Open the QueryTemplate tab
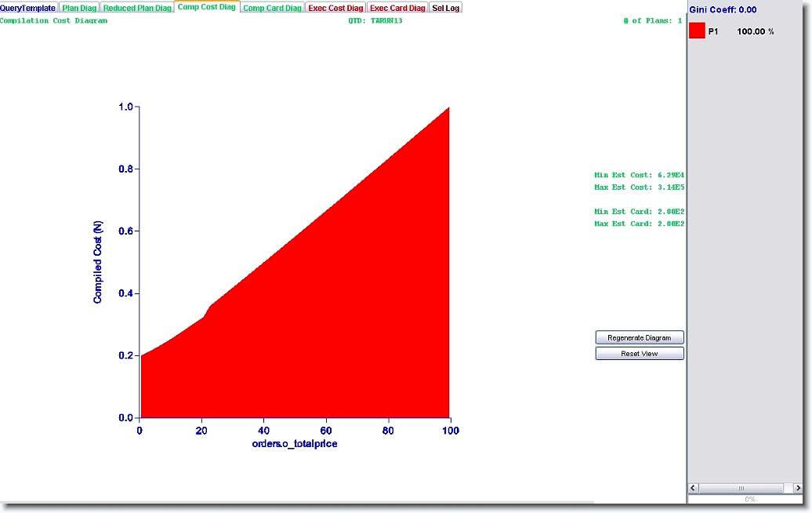 point(28,8)
